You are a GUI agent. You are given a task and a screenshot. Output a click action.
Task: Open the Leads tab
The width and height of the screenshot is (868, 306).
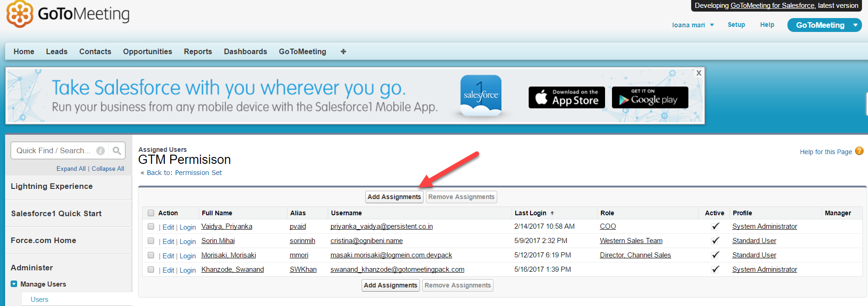56,51
